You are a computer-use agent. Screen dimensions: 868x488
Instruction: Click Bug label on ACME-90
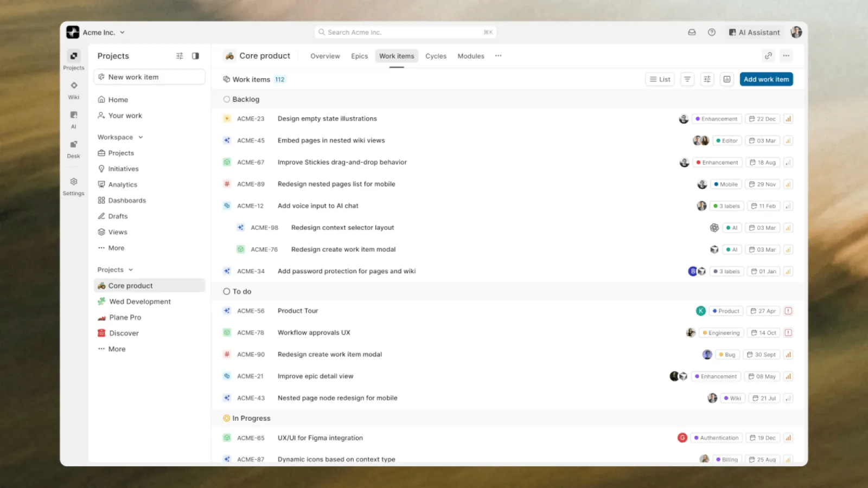[x=727, y=355]
